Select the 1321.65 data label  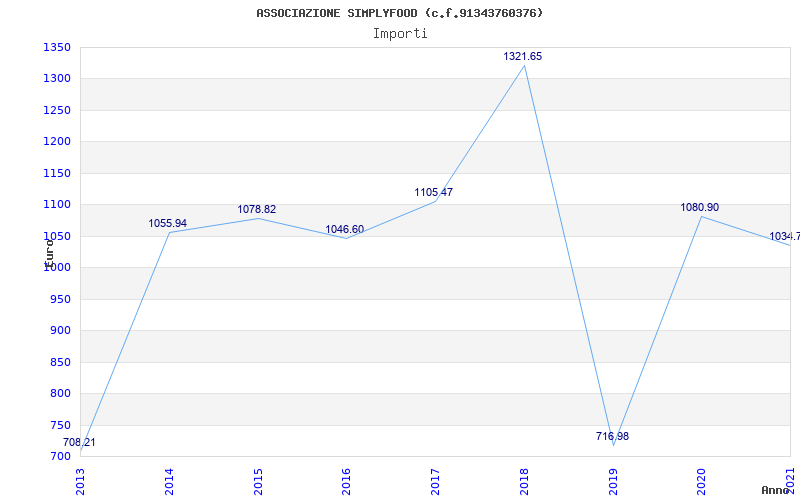coord(522,57)
